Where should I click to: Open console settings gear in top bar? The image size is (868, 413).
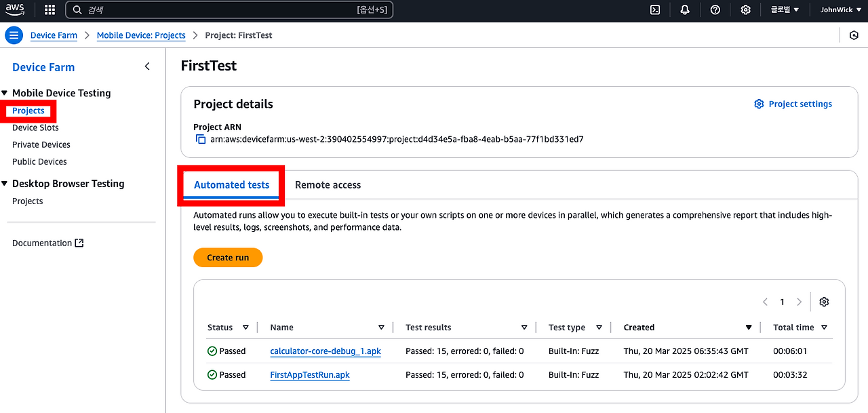click(x=745, y=9)
